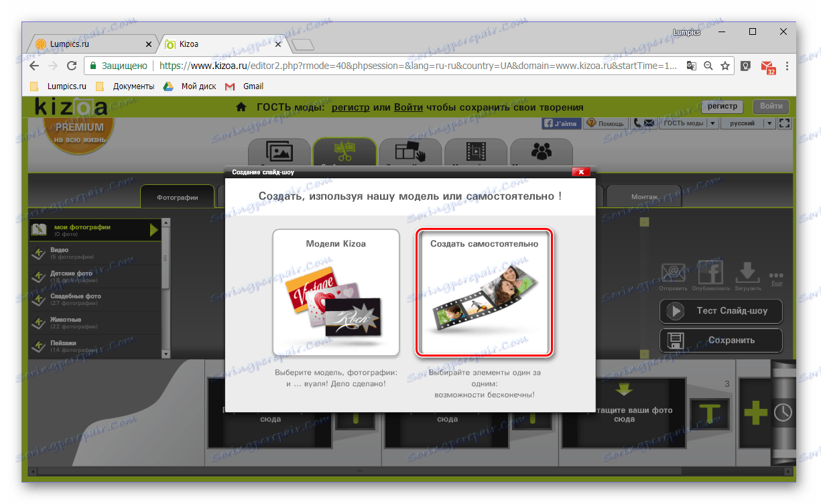The height and width of the screenshot is (504, 821).
Task: Open the 'Gmail' bookmark
Action: (x=245, y=86)
